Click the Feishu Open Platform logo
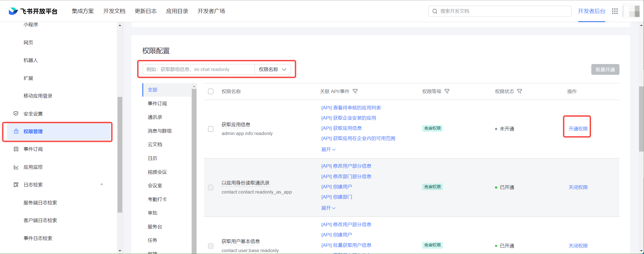Image resolution: width=644 pixels, height=254 pixels. 33,11
